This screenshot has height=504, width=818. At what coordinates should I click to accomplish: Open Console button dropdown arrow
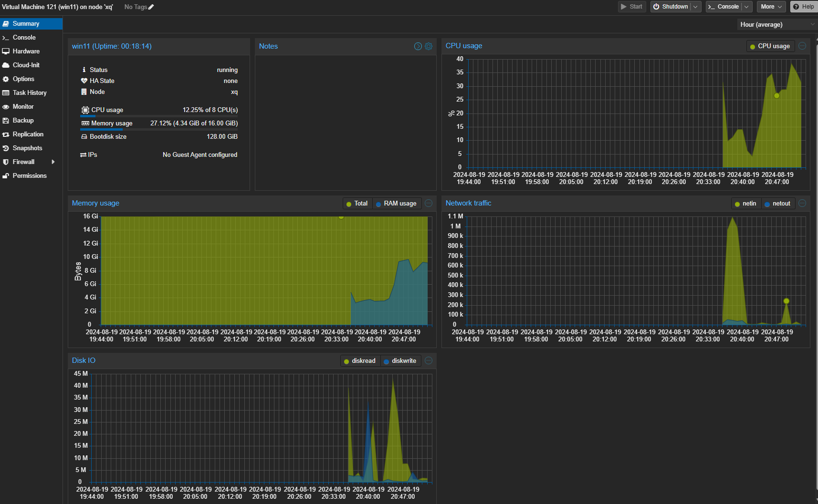pos(746,7)
